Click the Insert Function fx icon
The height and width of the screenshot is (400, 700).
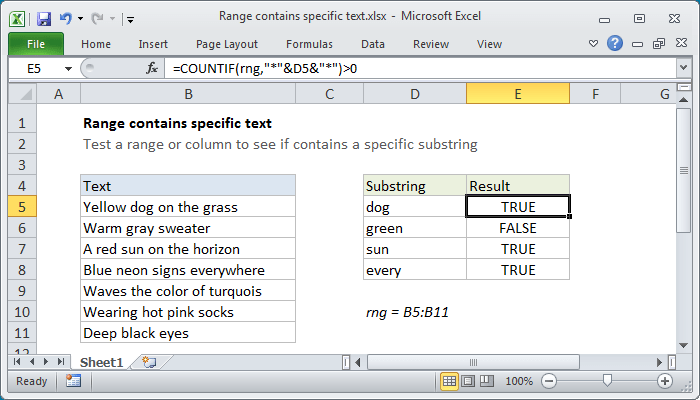point(152,68)
